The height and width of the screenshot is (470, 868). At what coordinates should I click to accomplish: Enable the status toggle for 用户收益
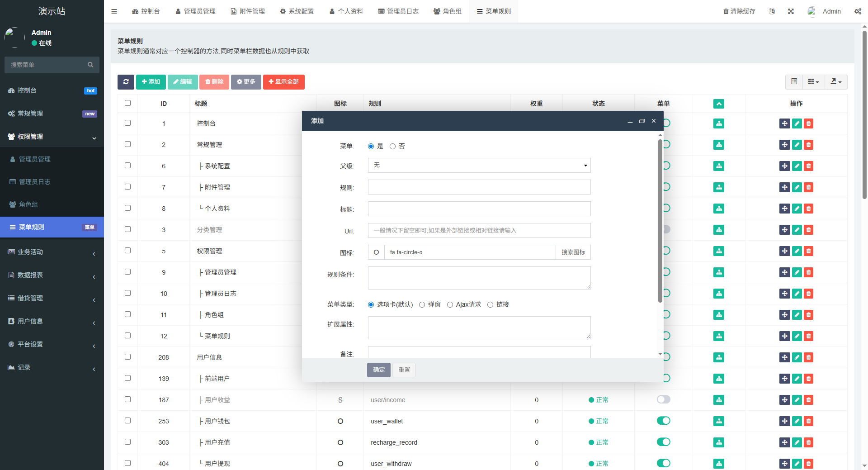pos(663,399)
